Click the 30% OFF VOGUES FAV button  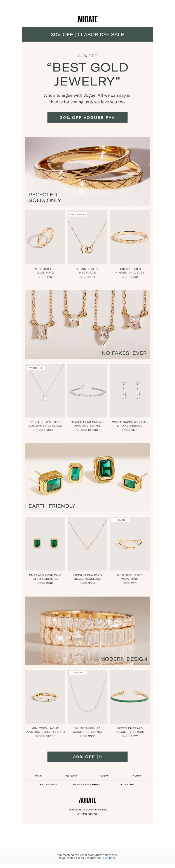click(87, 117)
